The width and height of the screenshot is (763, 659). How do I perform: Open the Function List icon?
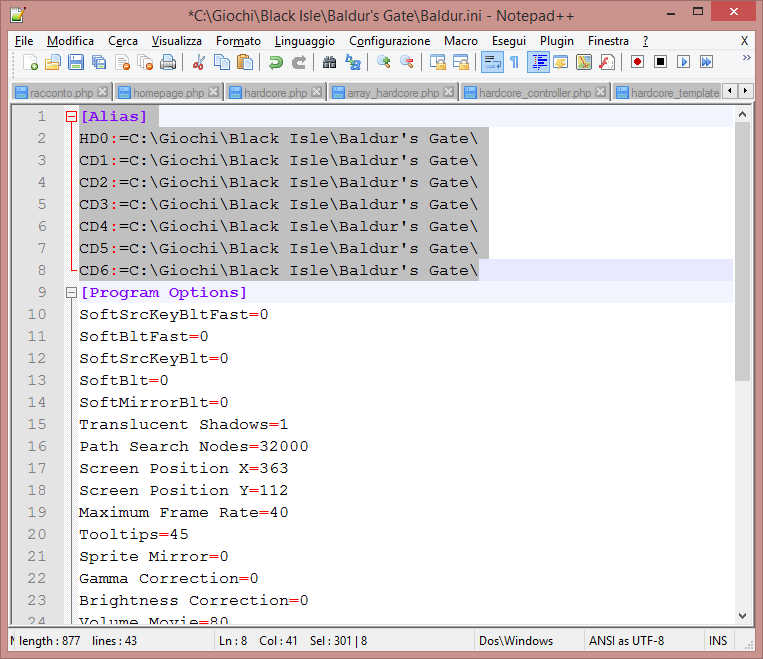point(607,62)
